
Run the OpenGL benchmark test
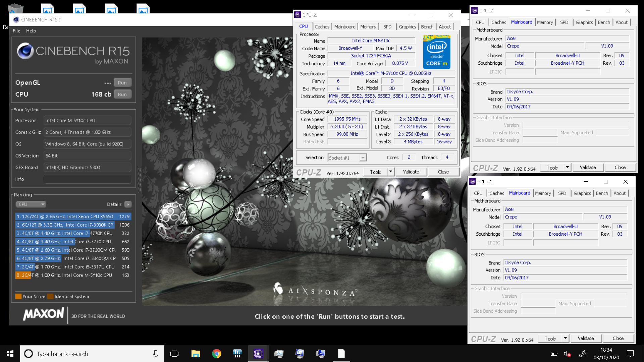pyautogui.click(x=122, y=82)
